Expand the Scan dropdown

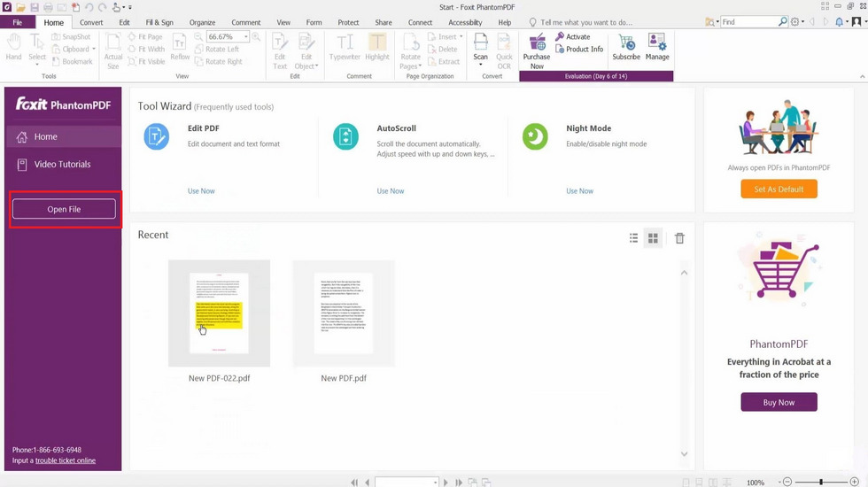point(480,65)
